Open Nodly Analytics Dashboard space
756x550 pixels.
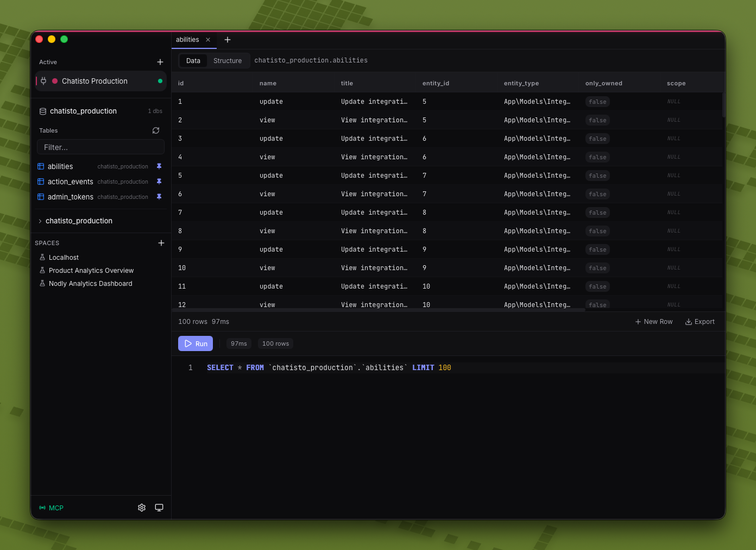91,284
